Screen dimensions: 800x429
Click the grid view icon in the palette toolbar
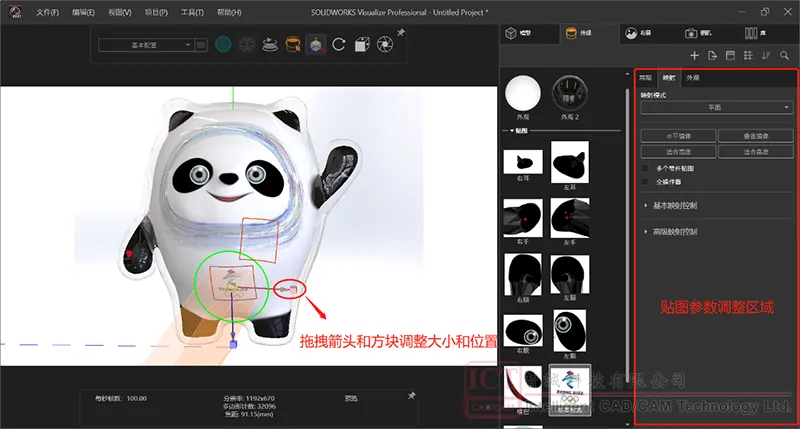pyautogui.click(x=748, y=56)
